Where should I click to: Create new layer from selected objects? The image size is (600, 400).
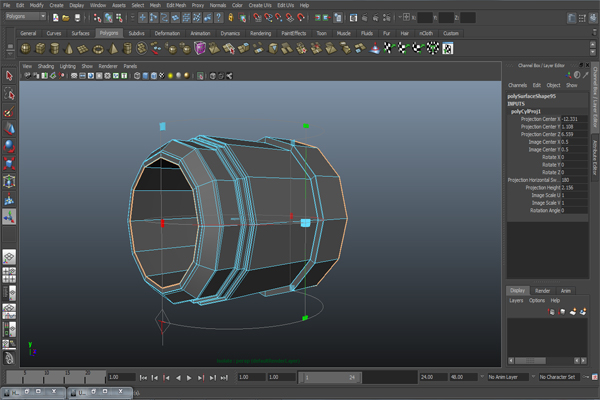click(x=583, y=312)
